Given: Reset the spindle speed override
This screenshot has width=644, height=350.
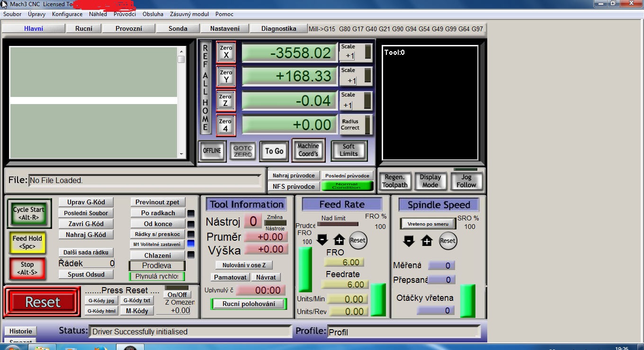Looking at the screenshot, I should pyautogui.click(x=447, y=240).
